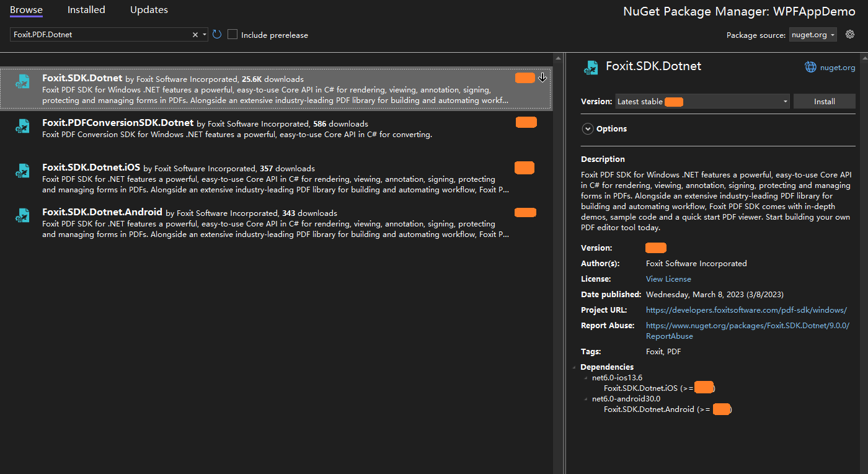Clear the search box using the X icon
The height and width of the screenshot is (474, 868).
[x=195, y=35]
